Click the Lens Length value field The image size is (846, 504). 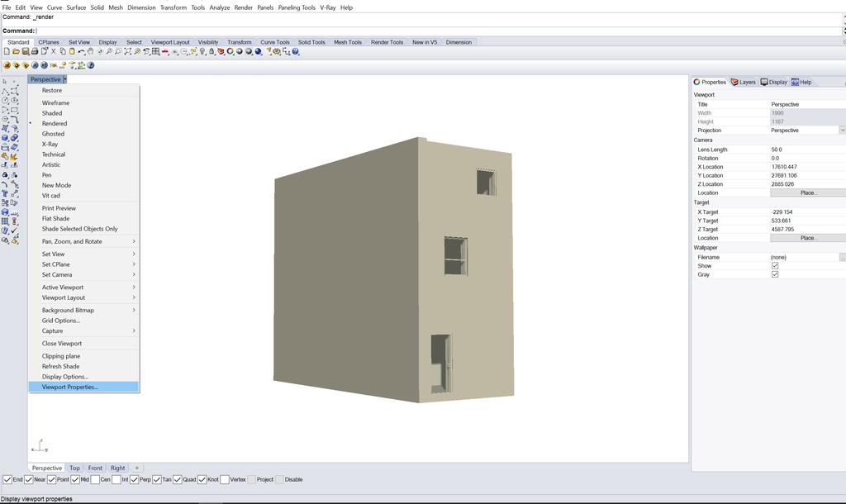click(x=808, y=150)
